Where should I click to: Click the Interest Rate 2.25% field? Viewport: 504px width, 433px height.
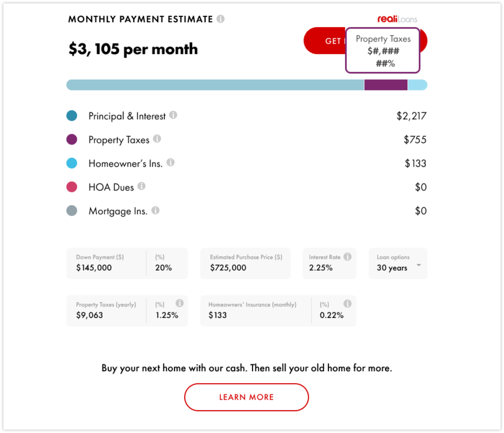point(329,264)
